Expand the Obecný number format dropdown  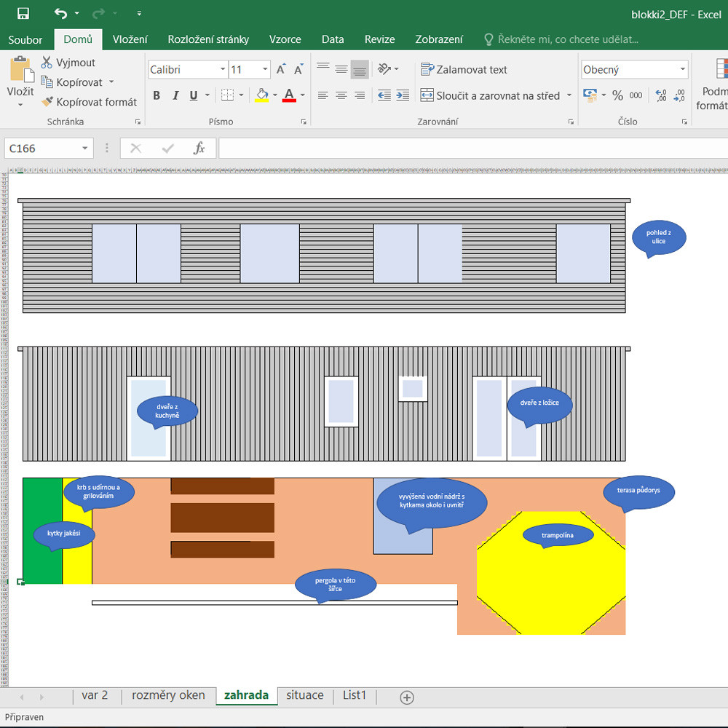(x=682, y=70)
